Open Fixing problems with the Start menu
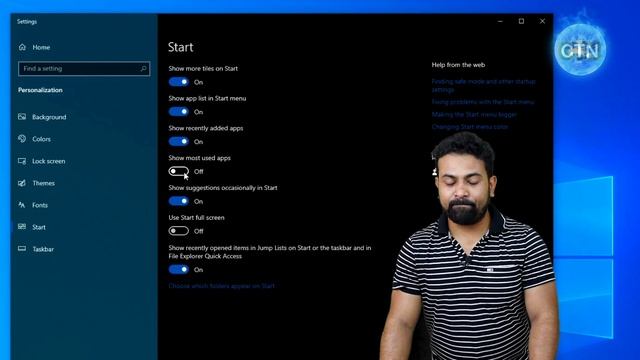Screen dimensions: 640x360 pos(483,102)
